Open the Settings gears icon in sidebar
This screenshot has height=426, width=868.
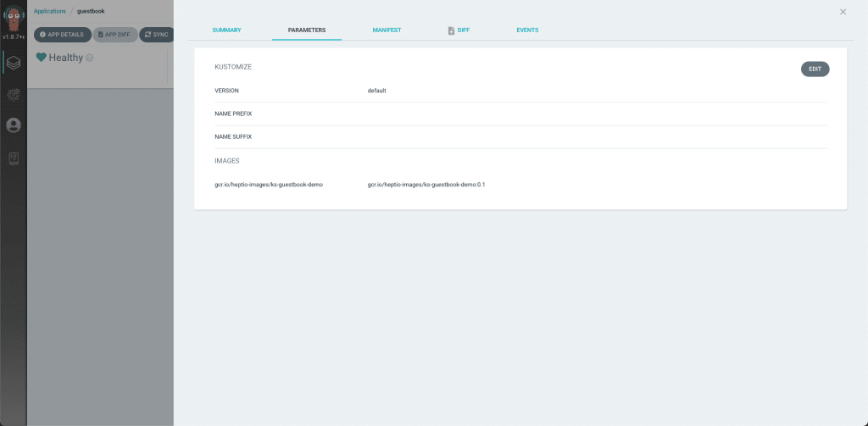click(14, 94)
